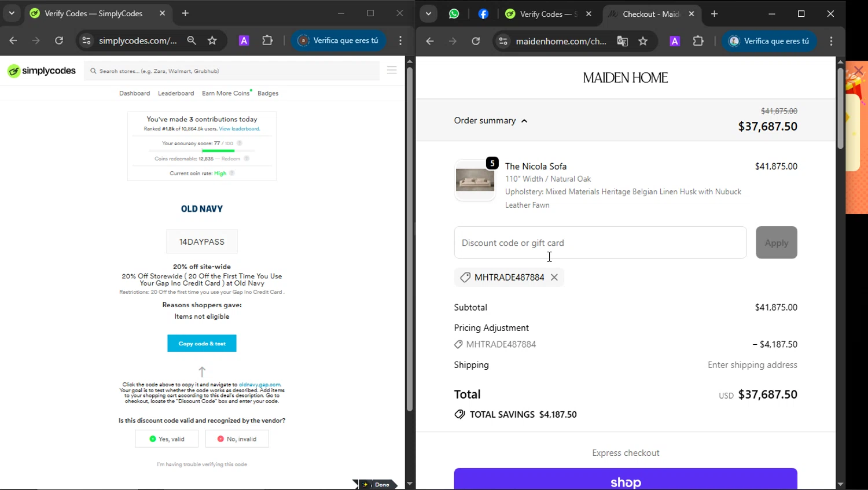Go back in SimplyCodes browser window

(13, 40)
